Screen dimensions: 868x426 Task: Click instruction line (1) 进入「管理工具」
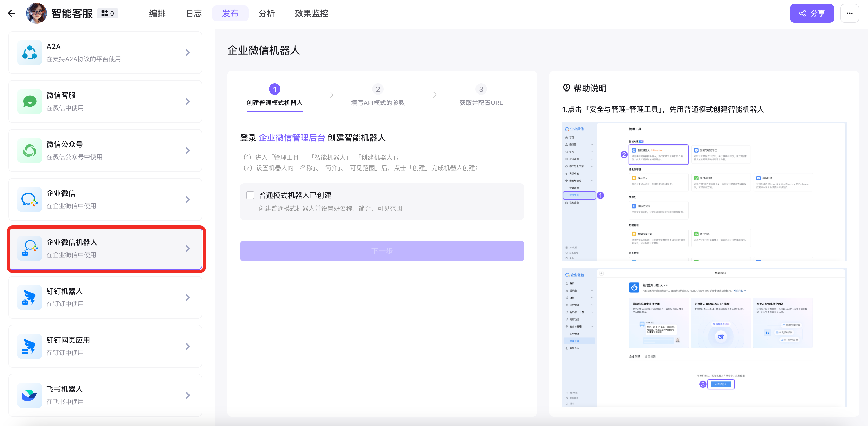click(321, 158)
